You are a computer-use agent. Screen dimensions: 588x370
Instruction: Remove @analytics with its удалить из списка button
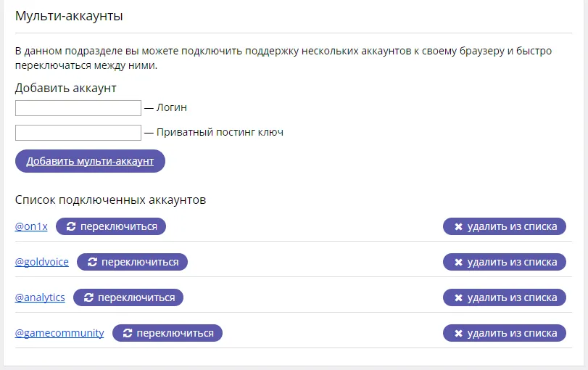(x=505, y=297)
